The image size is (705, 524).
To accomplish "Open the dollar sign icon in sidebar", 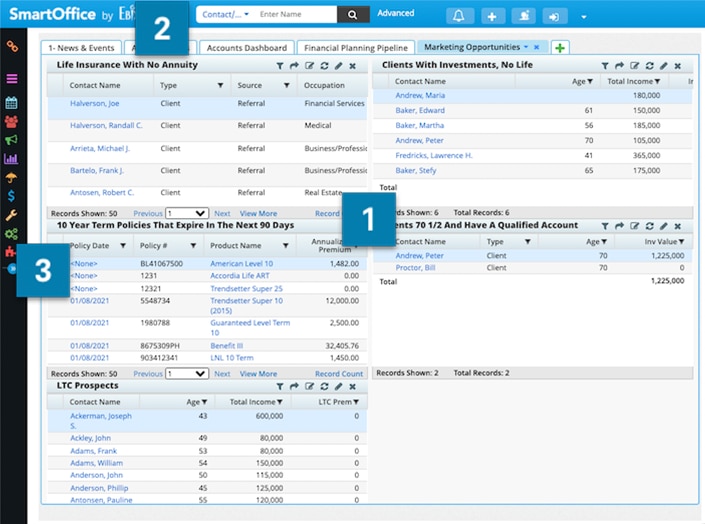I will 11,196.
